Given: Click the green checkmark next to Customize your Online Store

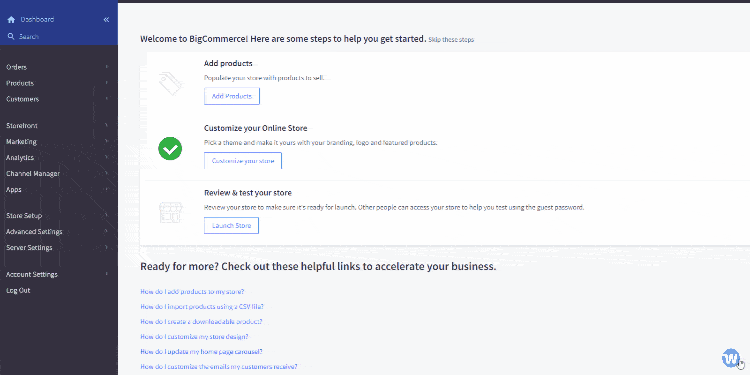Looking at the screenshot, I should pyautogui.click(x=170, y=148).
